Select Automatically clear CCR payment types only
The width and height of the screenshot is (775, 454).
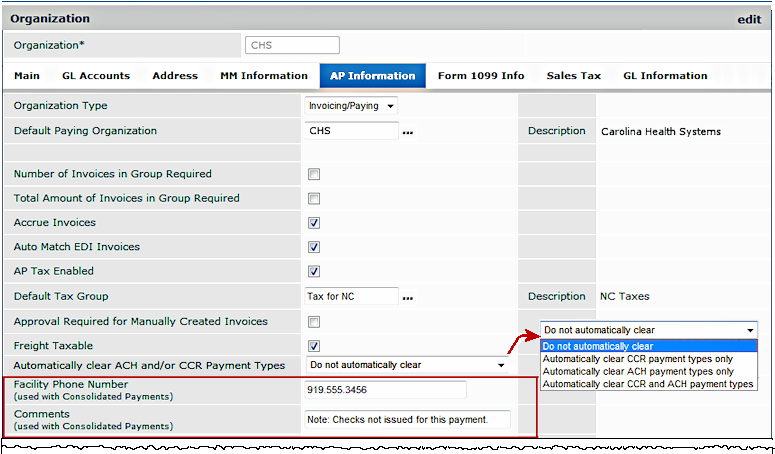point(637,359)
